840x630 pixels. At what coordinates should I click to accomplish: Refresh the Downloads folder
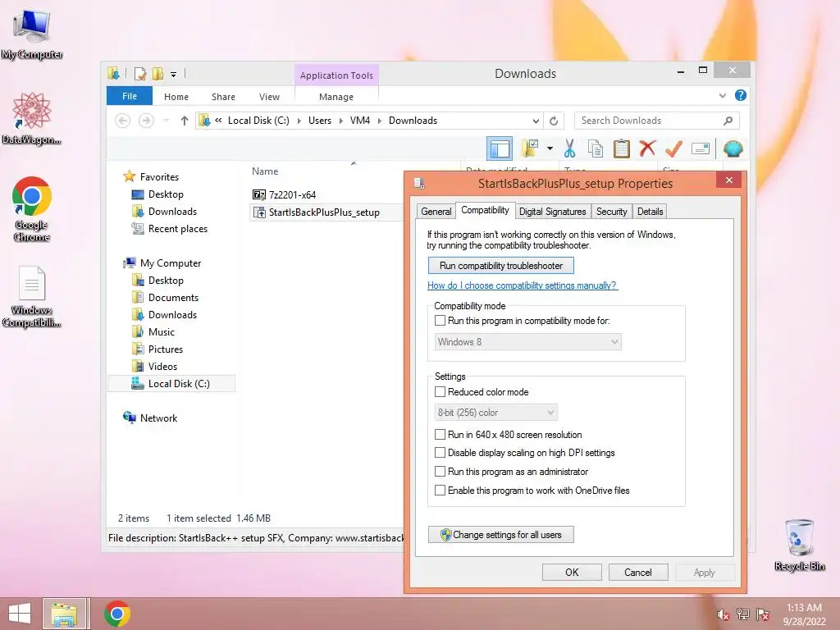554,121
